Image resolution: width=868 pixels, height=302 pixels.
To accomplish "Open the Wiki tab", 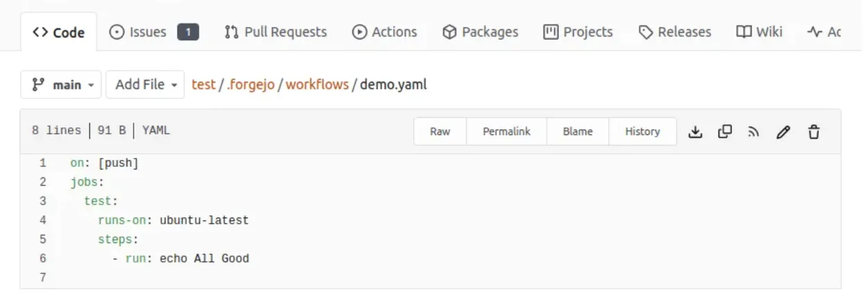I will coord(759,32).
